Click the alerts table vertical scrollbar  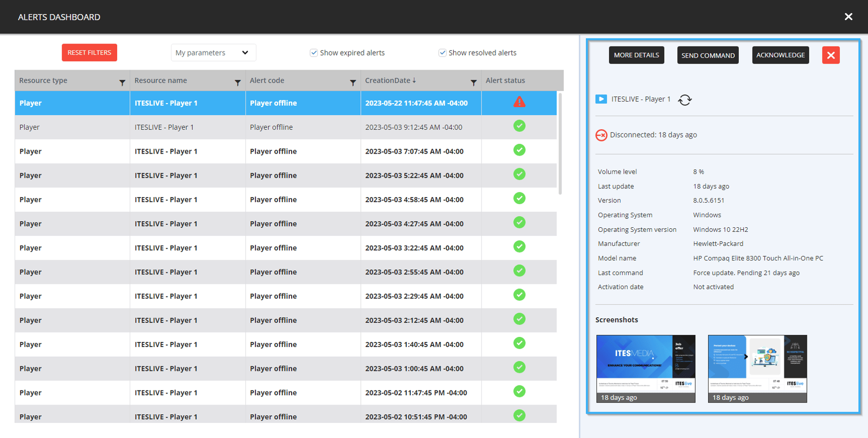(560, 143)
